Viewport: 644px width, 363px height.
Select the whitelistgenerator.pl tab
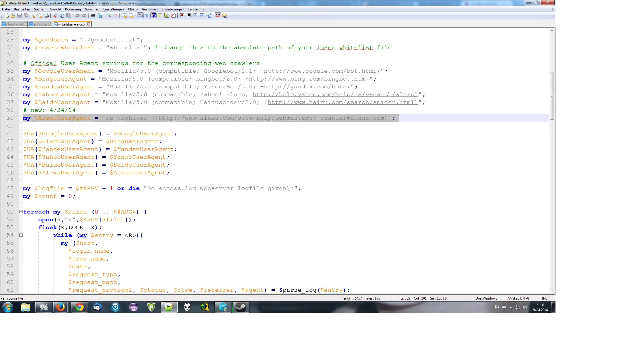click(x=71, y=24)
